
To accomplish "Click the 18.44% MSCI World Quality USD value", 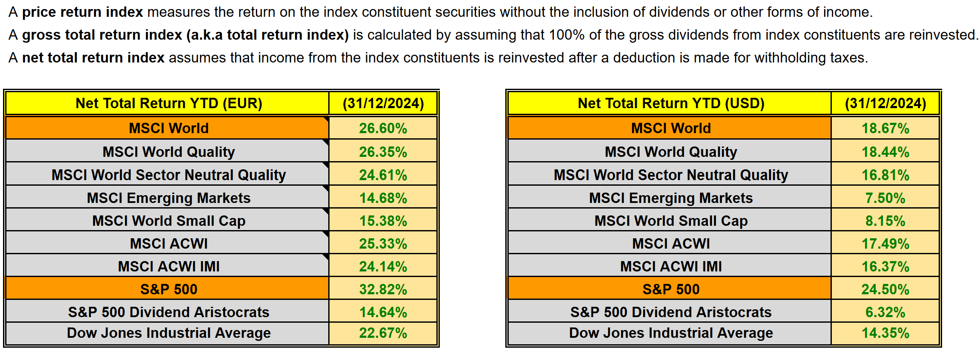I will click(885, 152).
